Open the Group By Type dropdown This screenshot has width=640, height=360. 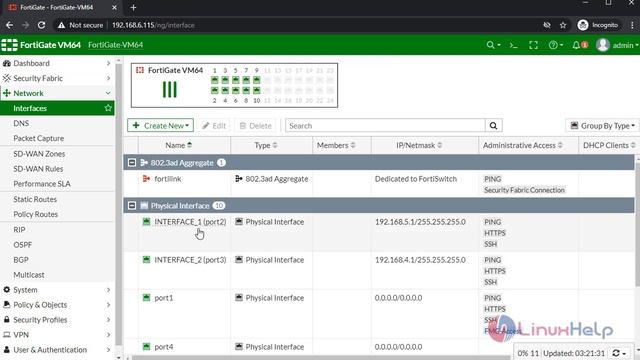click(602, 126)
